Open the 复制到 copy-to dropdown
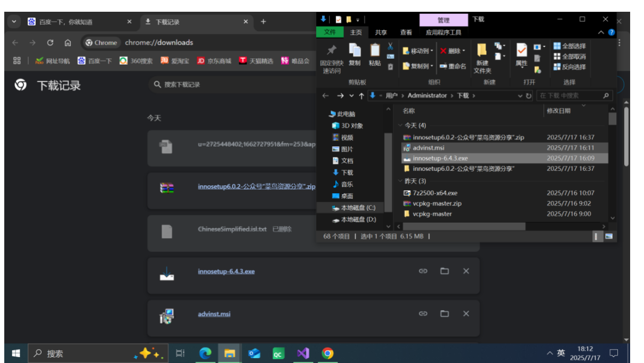Screen dimensions: 644x363 (418, 66)
